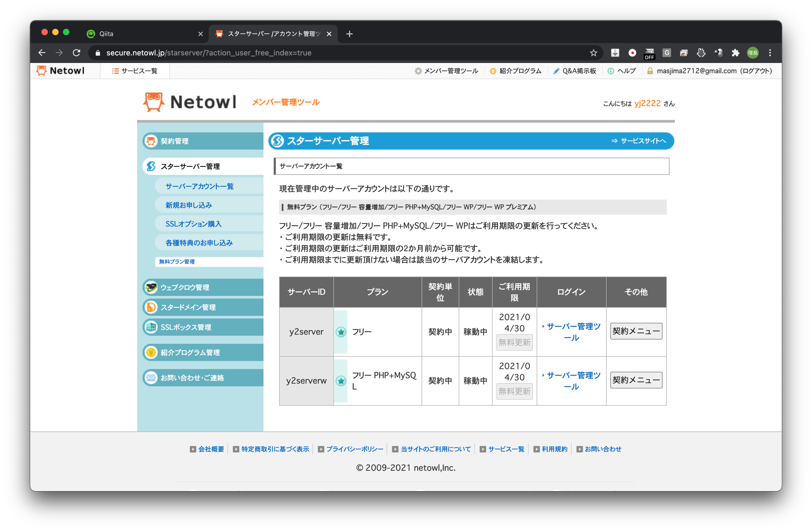Bookmark this page with the star icon
Viewport: 812px width, 531px height.
[x=593, y=52]
